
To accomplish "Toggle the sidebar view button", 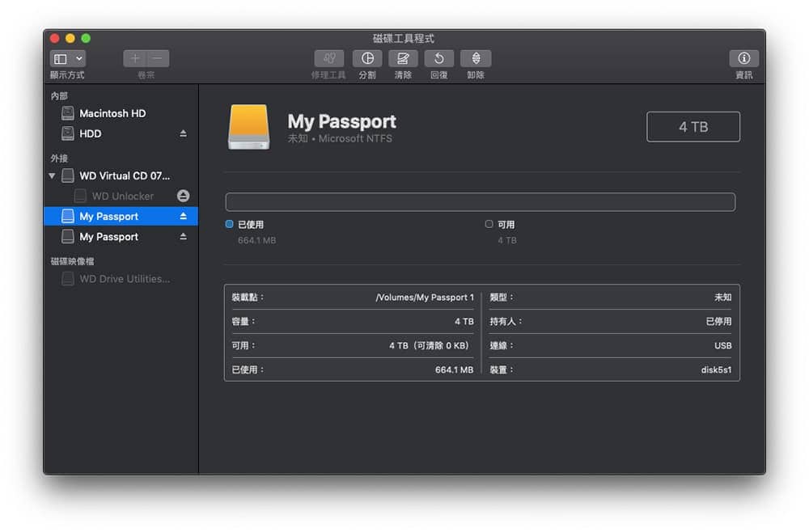I will tap(61, 58).
